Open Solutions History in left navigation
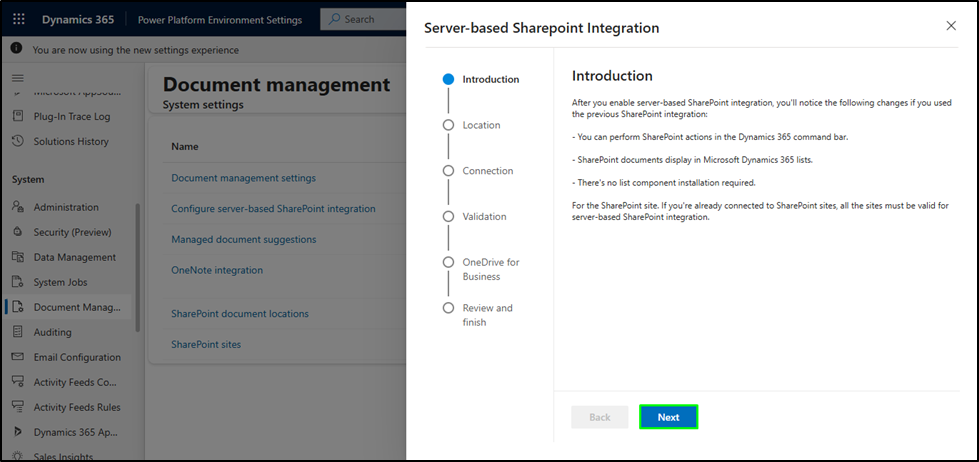979x462 pixels. pos(71,141)
